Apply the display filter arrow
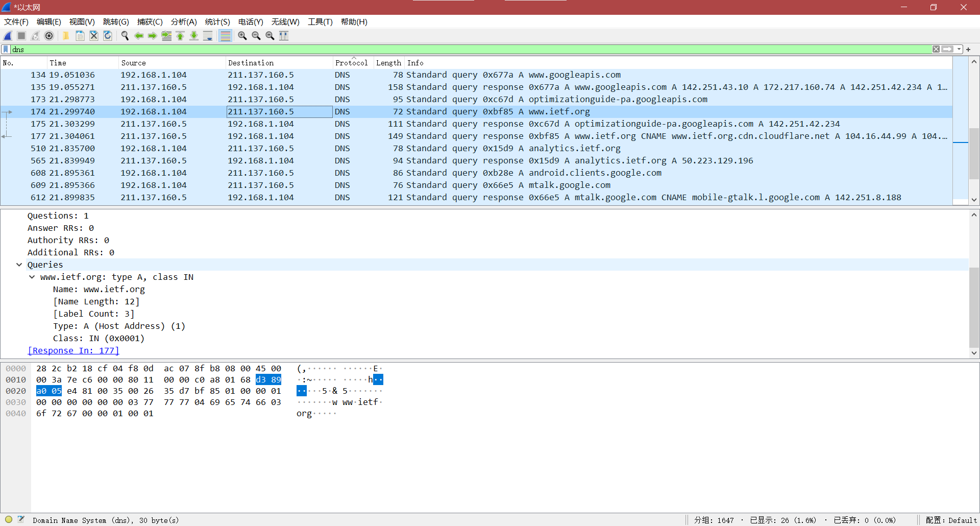The image size is (980, 526). click(947, 50)
